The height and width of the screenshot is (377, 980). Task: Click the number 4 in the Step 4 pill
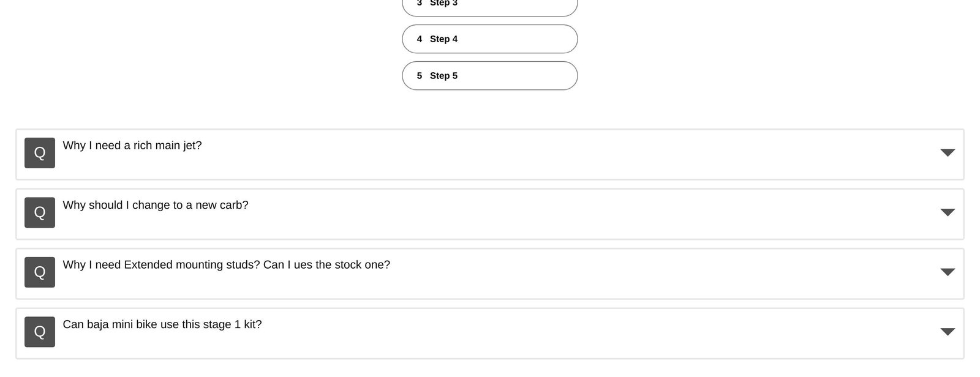[x=420, y=39]
